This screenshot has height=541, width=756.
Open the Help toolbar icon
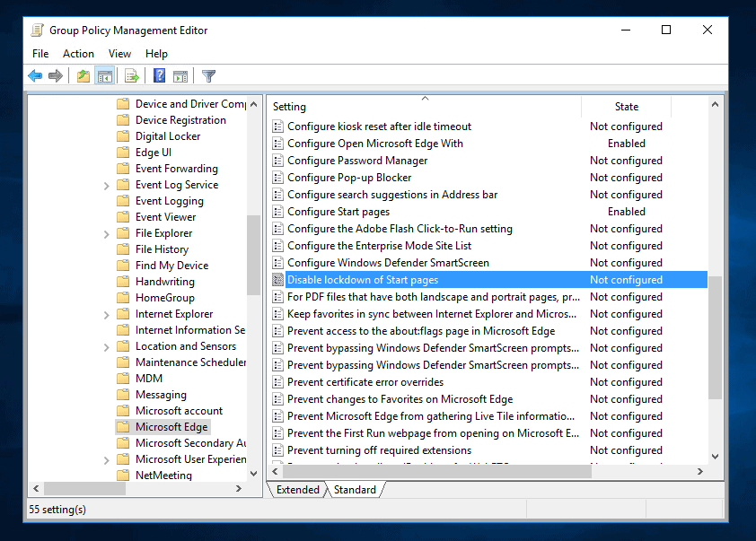click(x=159, y=75)
